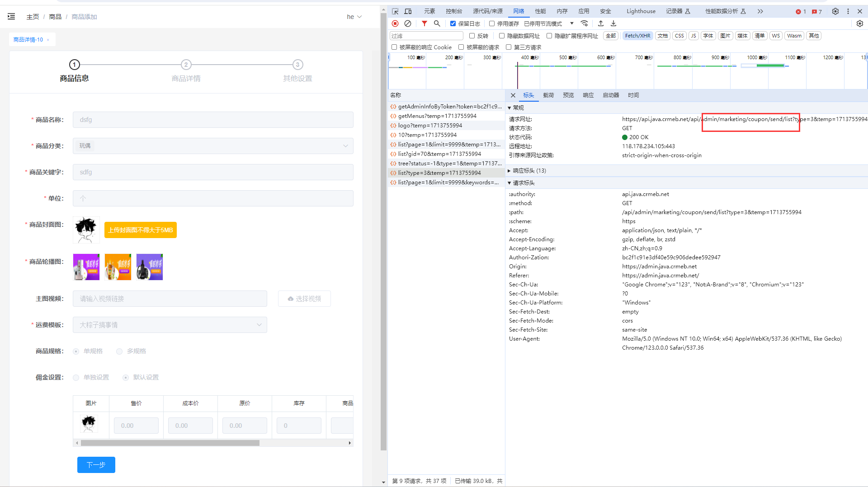Image resolution: width=868 pixels, height=487 pixels.
Task: Click 上传封面图不得大于5MB button
Action: (141, 230)
